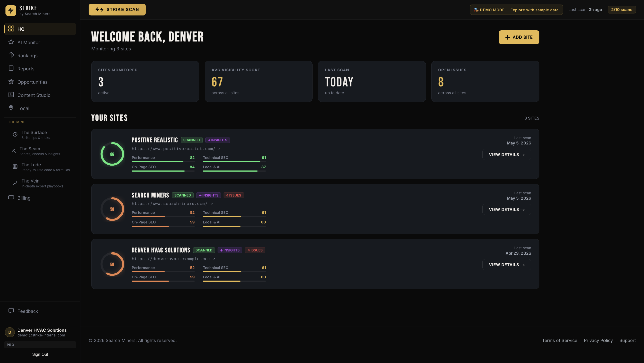The image size is (644, 363).
Task: Click the Avg Visibility Score card
Action: coord(258,82)
